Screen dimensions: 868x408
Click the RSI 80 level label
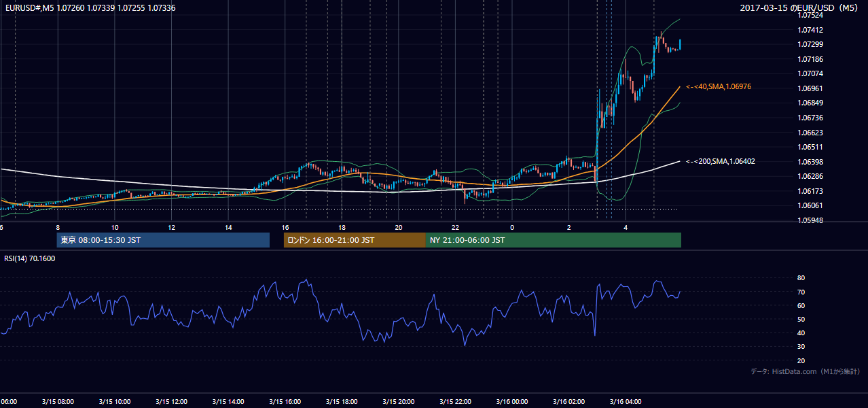[801, 278]
